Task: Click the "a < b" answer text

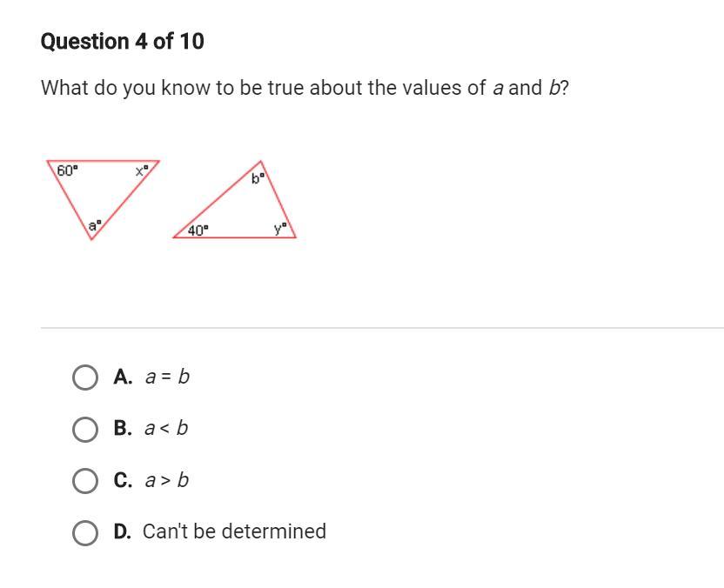Action: coord(166,428)
